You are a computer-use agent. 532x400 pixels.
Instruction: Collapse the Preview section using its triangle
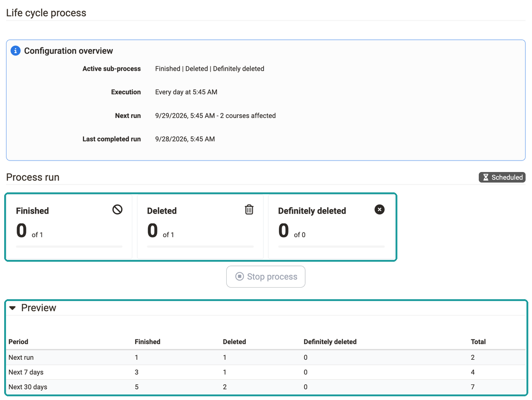click(x=12, y=308)
